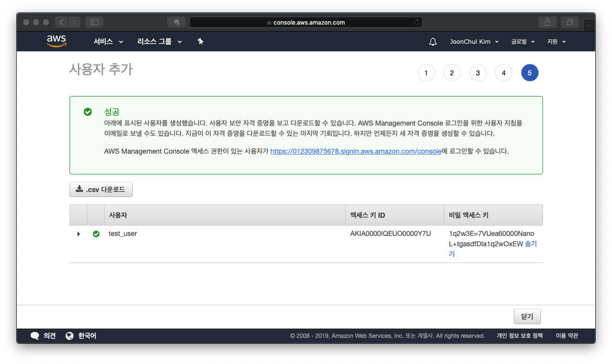
Task: Click the 의견 feedback link
Action: pos(49,336)
